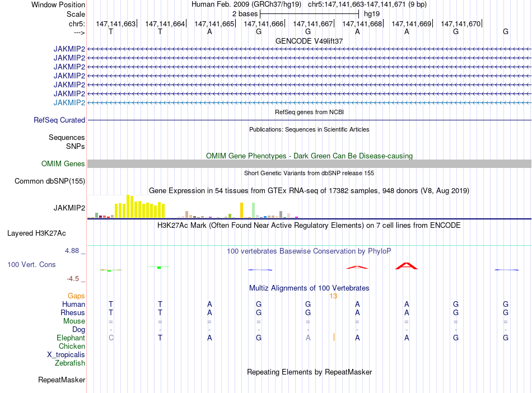Open the OMIM Gene Phenotypes track title
The height and width of the screenshot is (393, 532).
coord(309,156)
